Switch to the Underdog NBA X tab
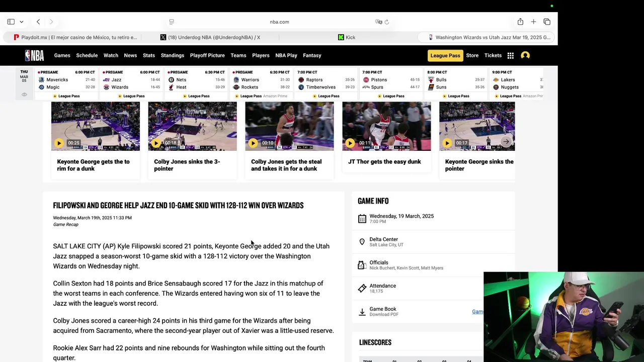Image resolution: width=644 pixels, height=362 pixels. coord(210,37)
